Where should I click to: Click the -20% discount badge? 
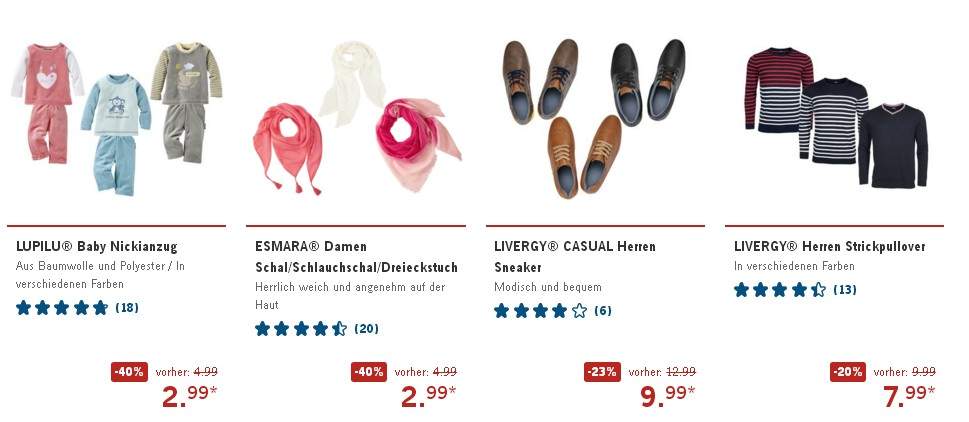click(848, 372)
